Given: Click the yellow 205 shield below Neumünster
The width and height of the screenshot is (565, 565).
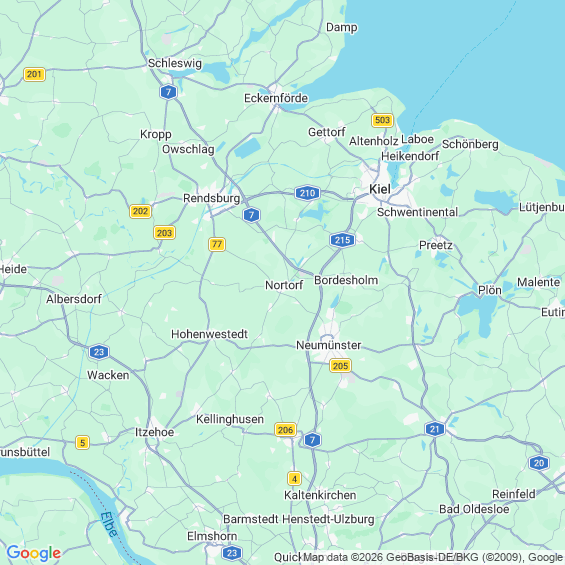Looking at the screenshot, I should pos(340,366).
